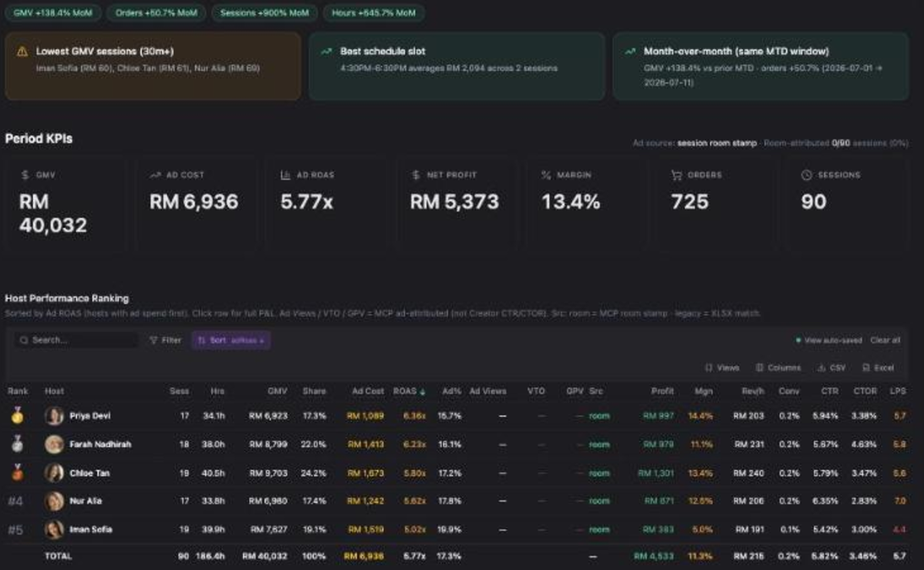924x570 pixels.
Task: Click the View auto-saved indicator
Action: 829,340
